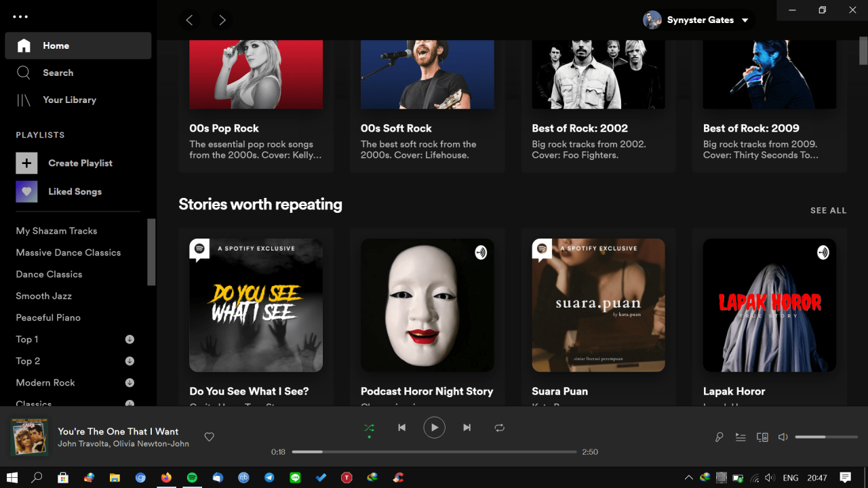Open song title You're The One That I Want
Viewport: 868px width, 488px height.
[118, 431]
